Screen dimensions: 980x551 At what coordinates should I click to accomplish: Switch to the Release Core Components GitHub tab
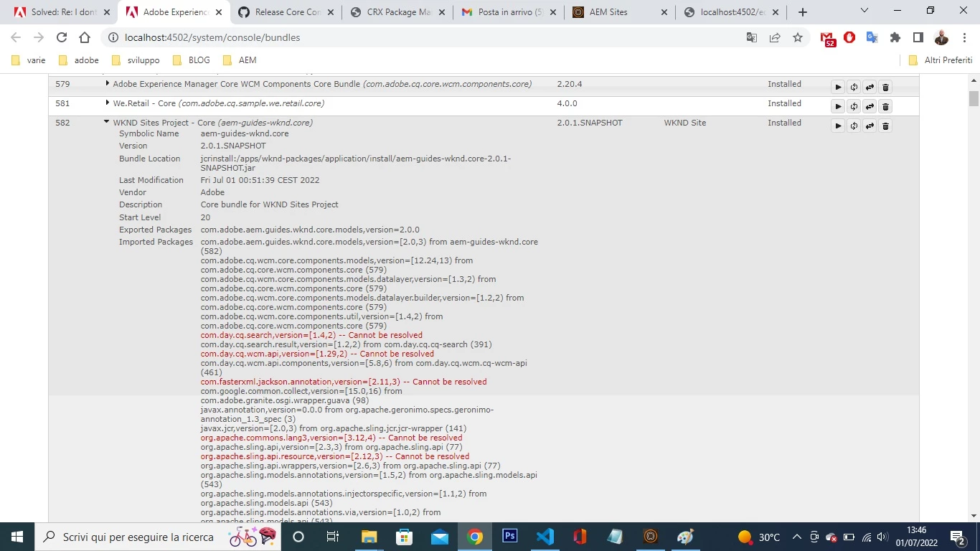287,12
